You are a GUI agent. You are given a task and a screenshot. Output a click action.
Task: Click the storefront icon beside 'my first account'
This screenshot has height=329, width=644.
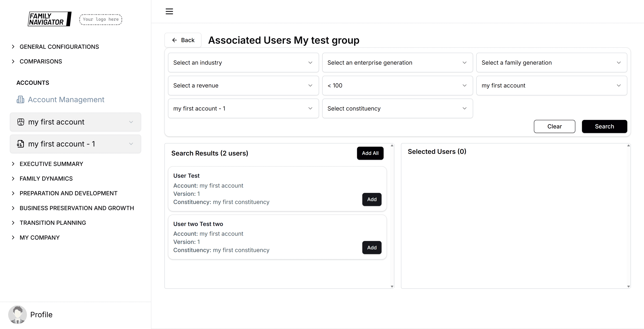[x=20, y=122]
